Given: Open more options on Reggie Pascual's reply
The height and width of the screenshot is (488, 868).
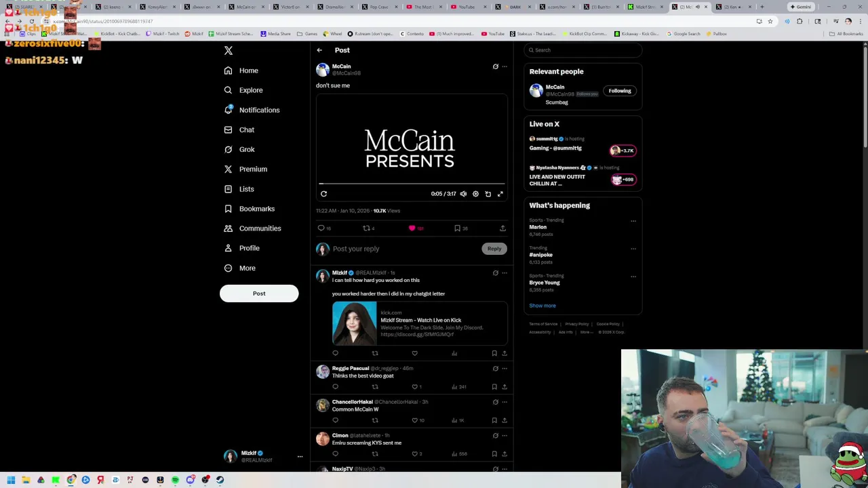Looking at the screenshot, I should (505, 369).
